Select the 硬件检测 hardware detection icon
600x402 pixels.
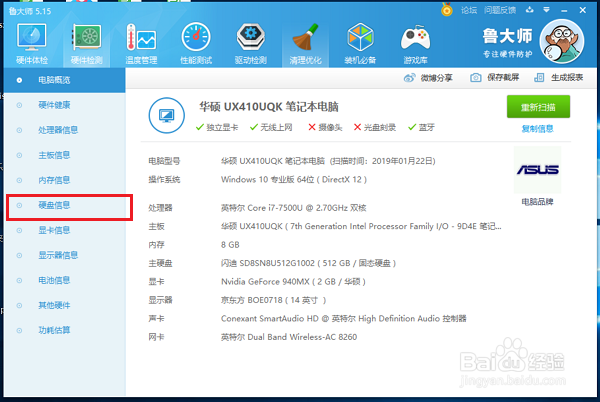(86, 43)
